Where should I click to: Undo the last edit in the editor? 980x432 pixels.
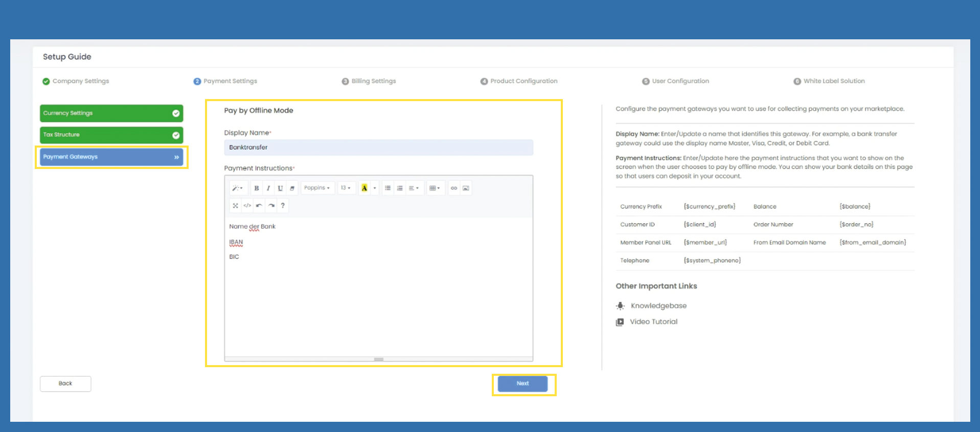pos(259,206)
